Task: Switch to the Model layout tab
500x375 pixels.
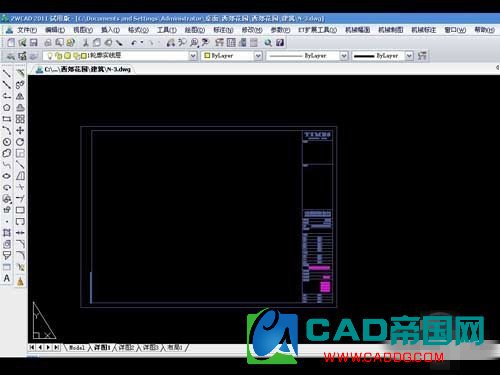Action: pos(77,348)
